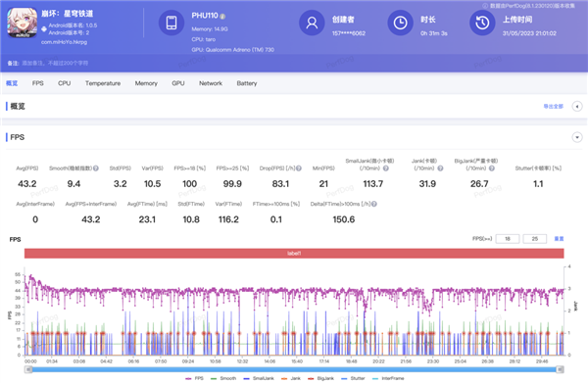Click info icon next to PHU110
This screenshot has height=383, width=588.
tap(222, 16)
